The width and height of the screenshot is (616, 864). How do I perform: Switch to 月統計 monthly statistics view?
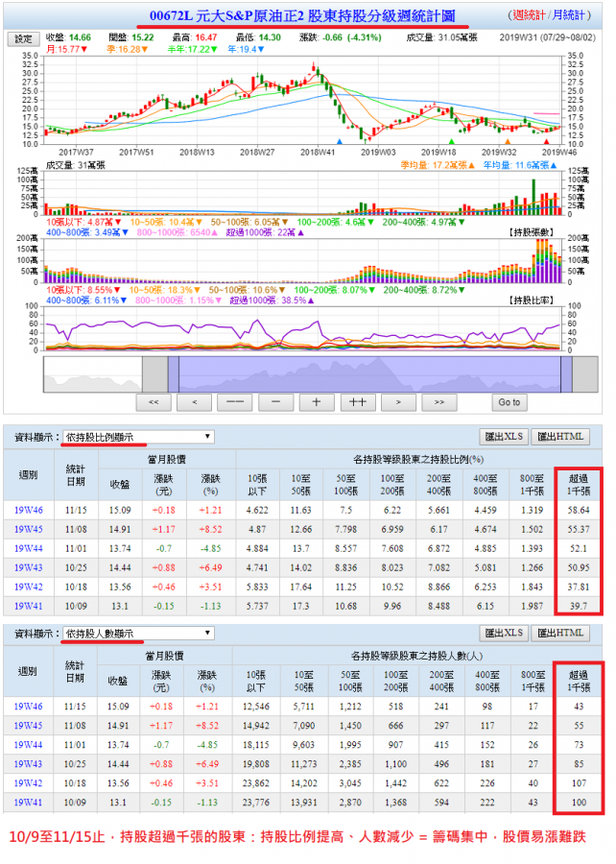568,15
